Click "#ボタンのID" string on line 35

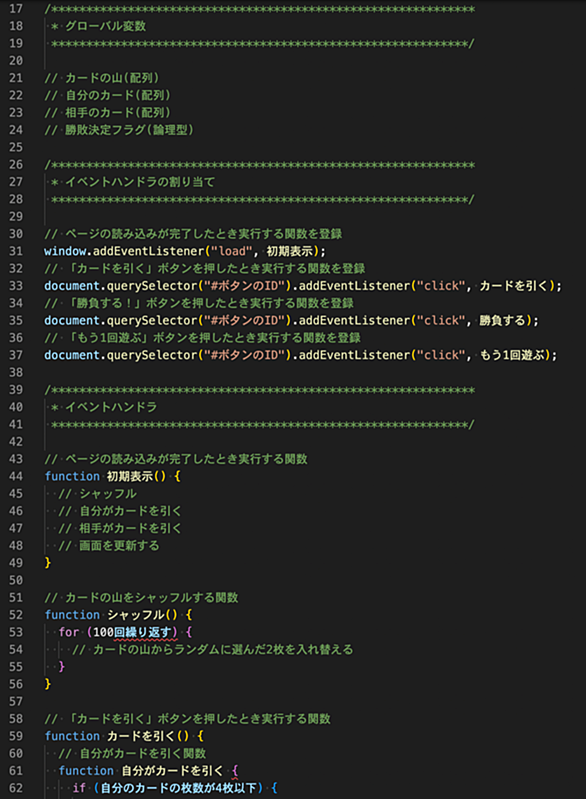pos(244,321)
